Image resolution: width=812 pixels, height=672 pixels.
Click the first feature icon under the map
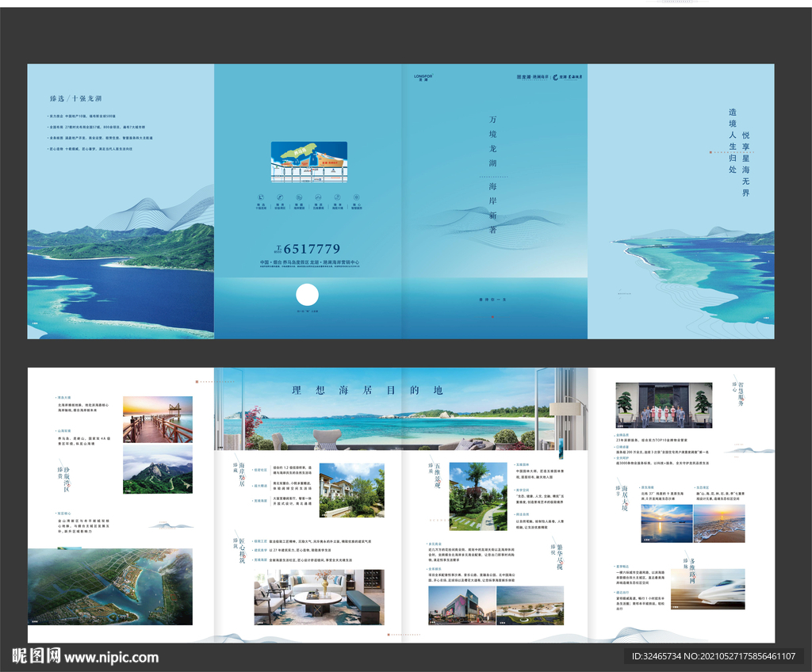pos(261,197)
